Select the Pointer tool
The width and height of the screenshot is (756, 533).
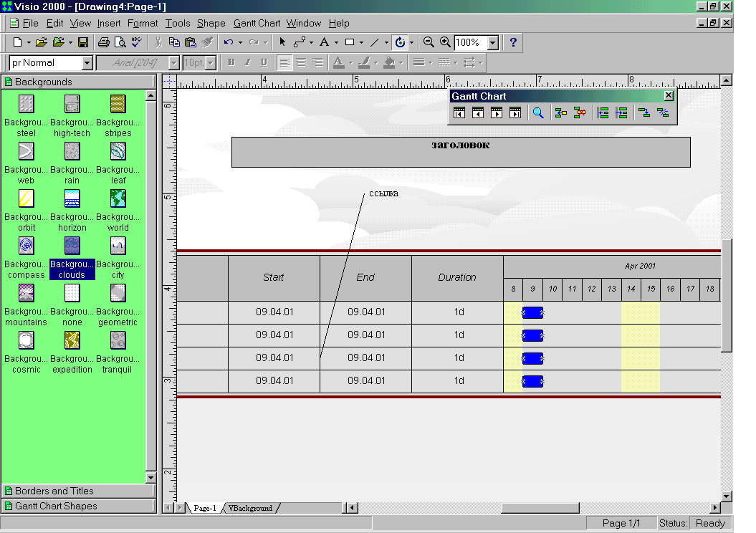click(x=282, y=42)
